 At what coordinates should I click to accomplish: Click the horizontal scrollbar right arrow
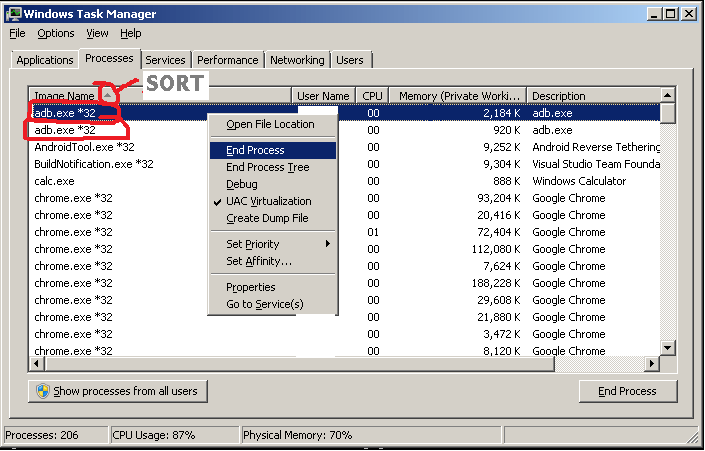pyautogui.click(x=651, y=363)
